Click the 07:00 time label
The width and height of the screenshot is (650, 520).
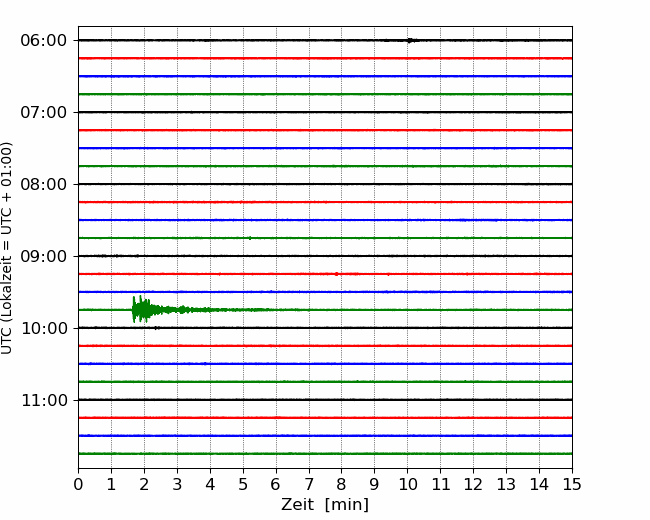(44, 112)
